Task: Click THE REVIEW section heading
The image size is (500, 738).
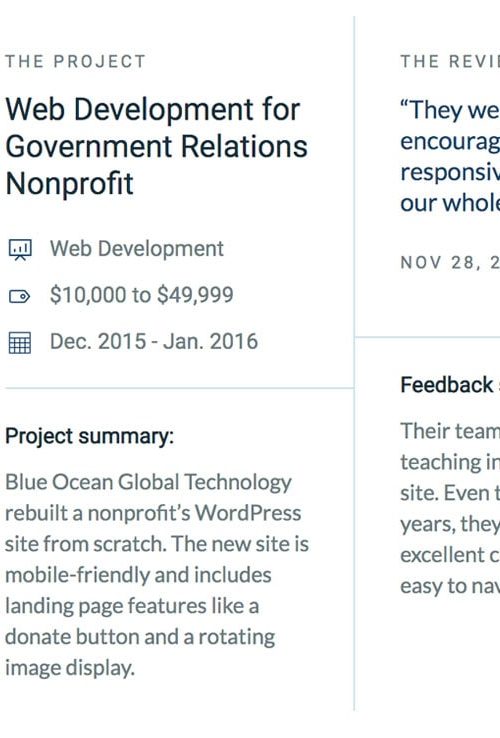Action: (x=450, y=61)
